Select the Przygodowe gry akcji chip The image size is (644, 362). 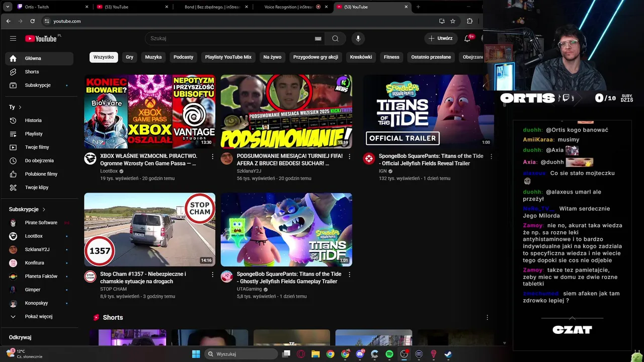pos(315,57)
